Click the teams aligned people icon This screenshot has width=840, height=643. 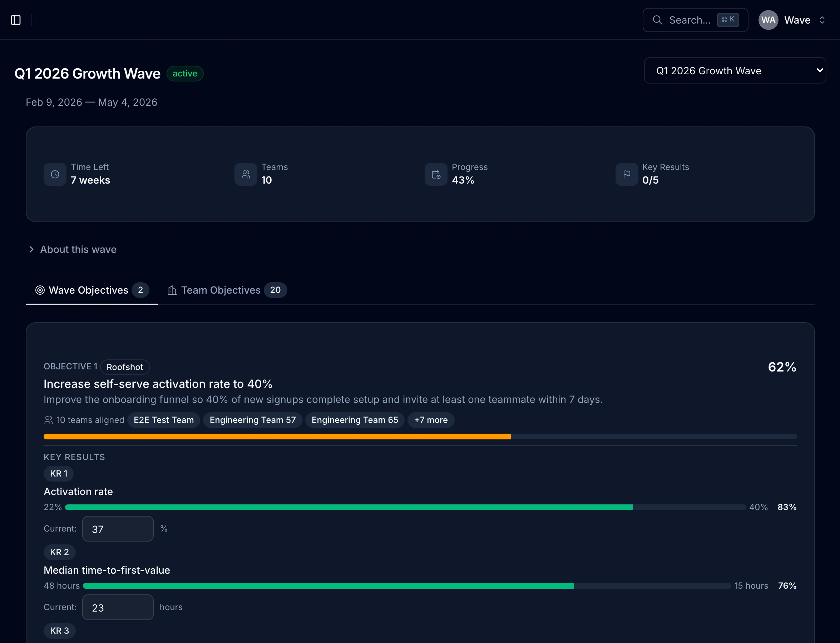[x=48, y=420]
